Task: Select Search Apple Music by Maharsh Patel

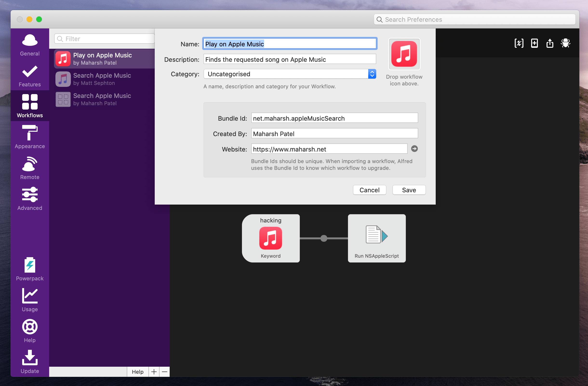Action: [x=104, y=99]
